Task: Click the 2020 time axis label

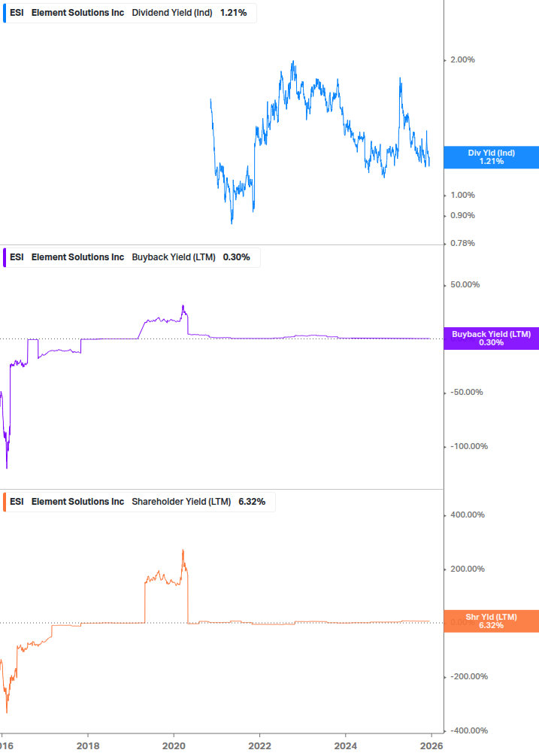Action: point(174,746)
